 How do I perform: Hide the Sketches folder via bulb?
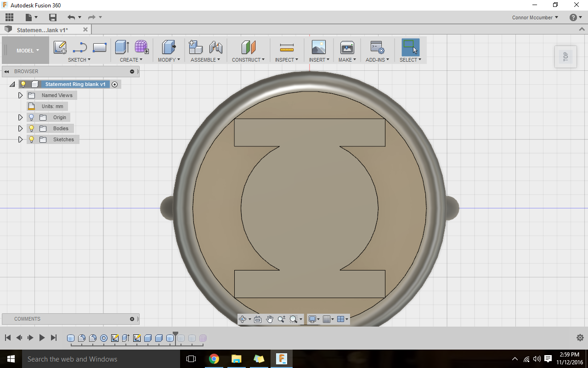(31, 139)
